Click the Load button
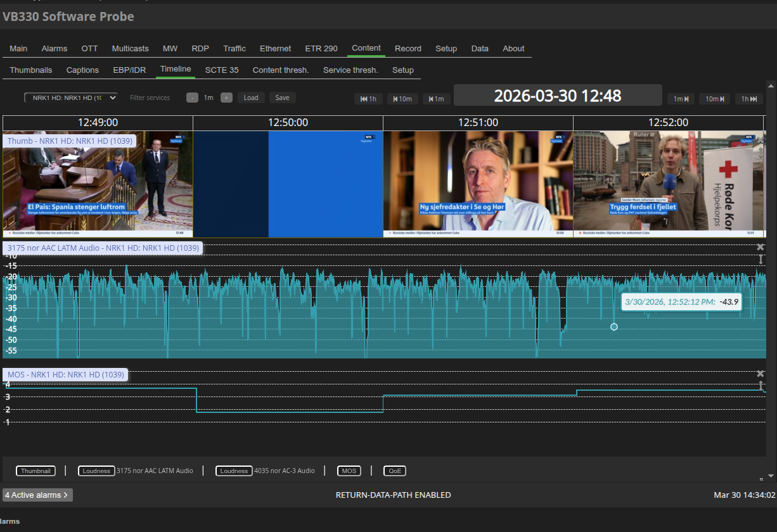The image size is (777, 532). tap(251, 98)
